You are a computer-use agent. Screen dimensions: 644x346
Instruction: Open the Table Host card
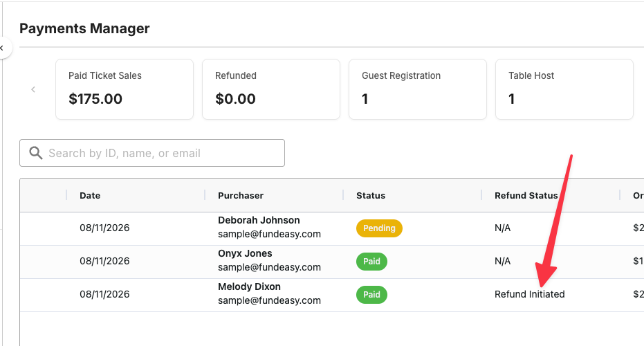564,89
